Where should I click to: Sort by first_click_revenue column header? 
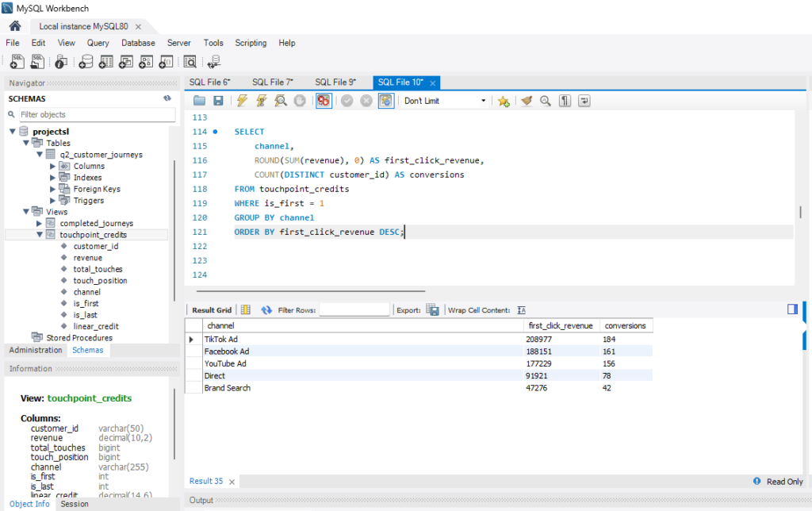point(561,325)
